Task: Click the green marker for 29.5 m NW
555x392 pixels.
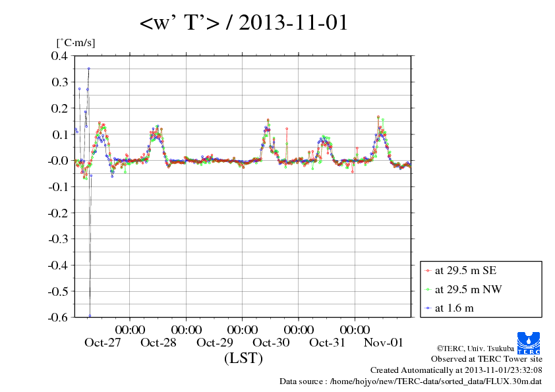Action: [428, 290]
